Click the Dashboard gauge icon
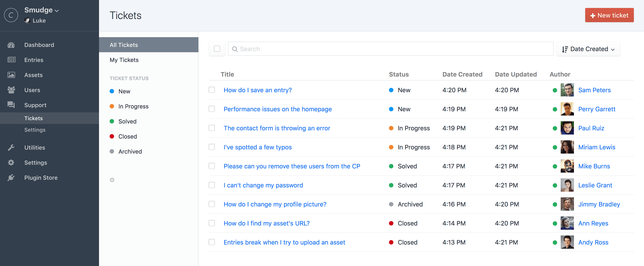Image resolution: width=644 pixels, height=266 pixels. [x=11, y=45]
